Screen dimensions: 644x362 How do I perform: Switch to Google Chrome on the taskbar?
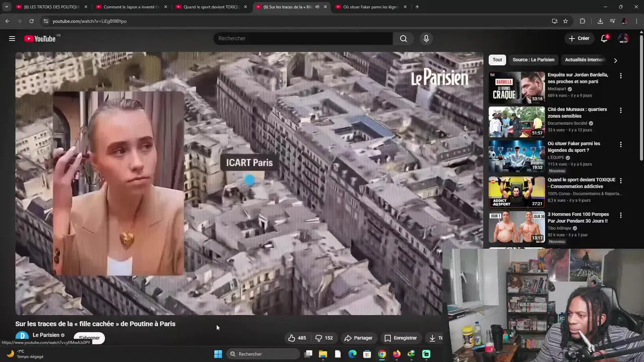point(382,354)
